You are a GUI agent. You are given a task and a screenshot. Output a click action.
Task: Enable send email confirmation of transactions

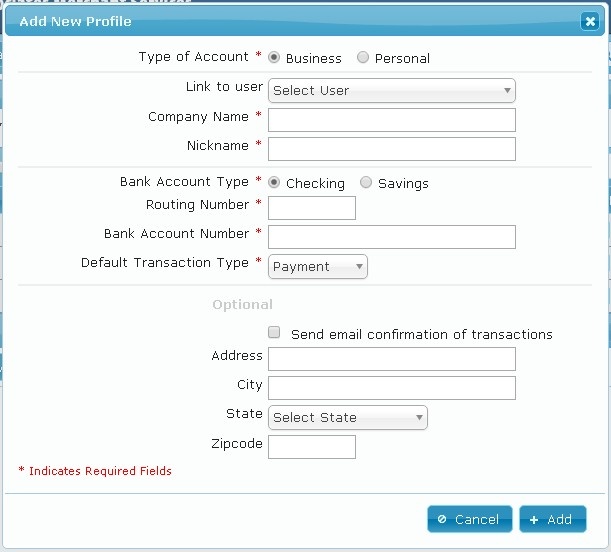point(274,333)
